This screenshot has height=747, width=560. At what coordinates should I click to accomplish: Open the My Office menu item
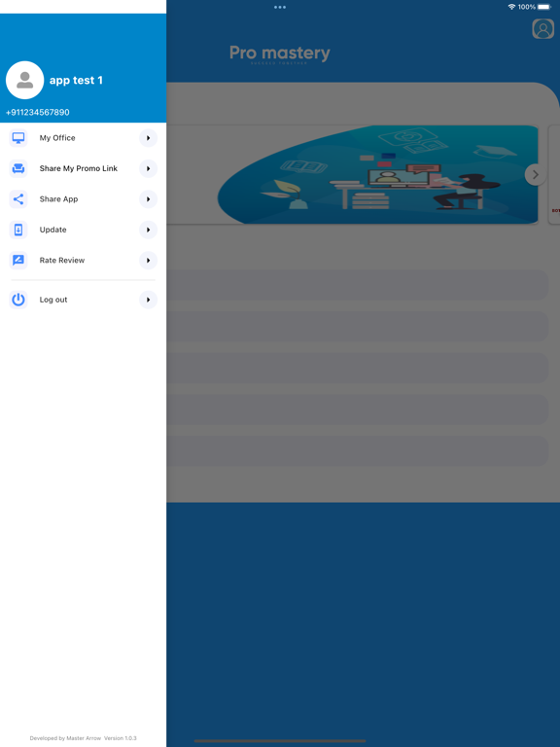84,138
